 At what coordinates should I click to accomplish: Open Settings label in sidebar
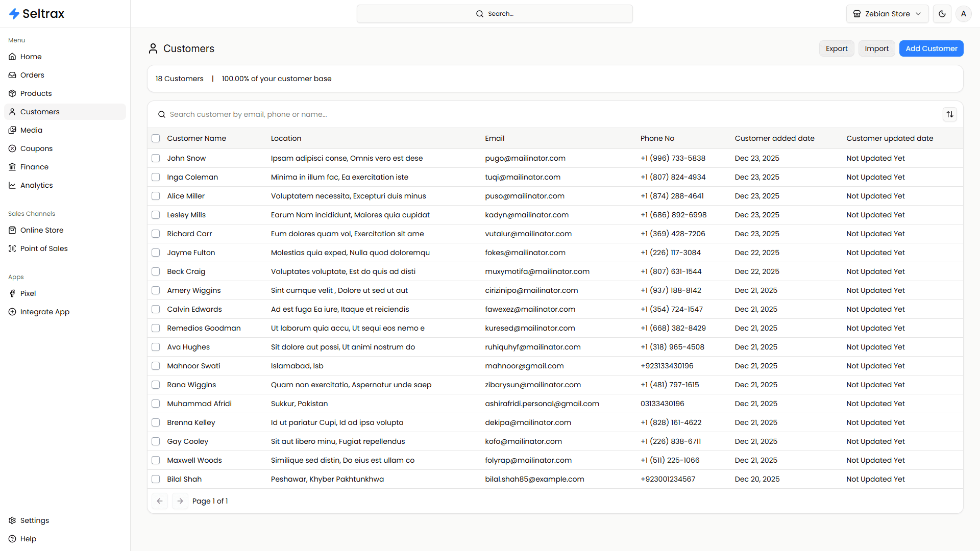pyautogui.click(x=35, y=520)
